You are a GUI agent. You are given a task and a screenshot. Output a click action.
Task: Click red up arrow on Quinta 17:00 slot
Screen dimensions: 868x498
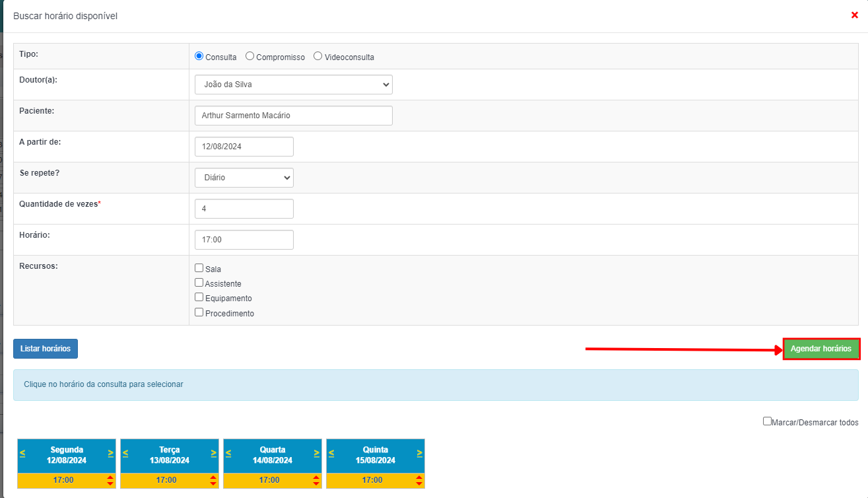click(419, 478)
